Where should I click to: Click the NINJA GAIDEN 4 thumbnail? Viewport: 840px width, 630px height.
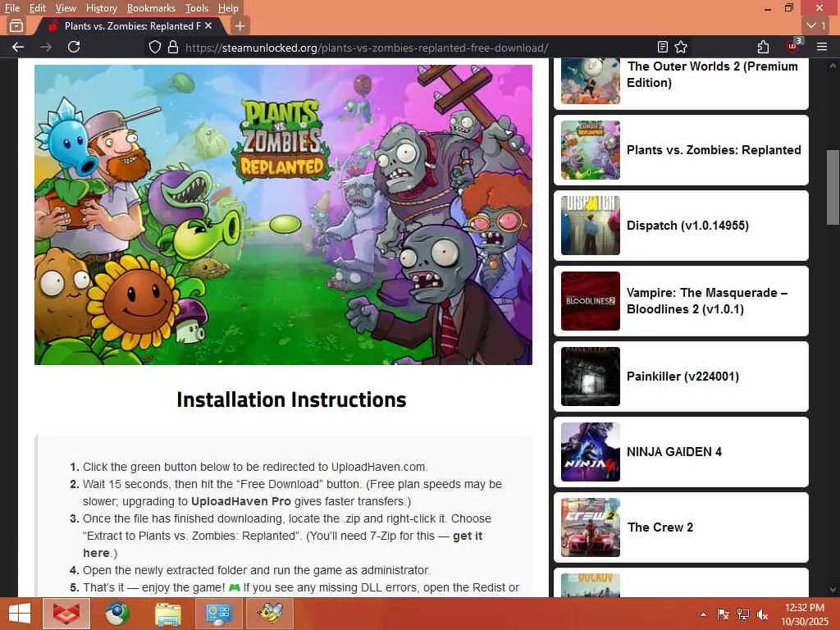[591, 452]
